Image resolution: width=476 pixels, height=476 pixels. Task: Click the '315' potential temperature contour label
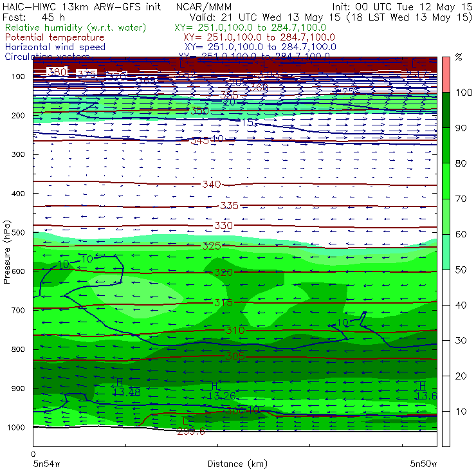pos(223,303)
